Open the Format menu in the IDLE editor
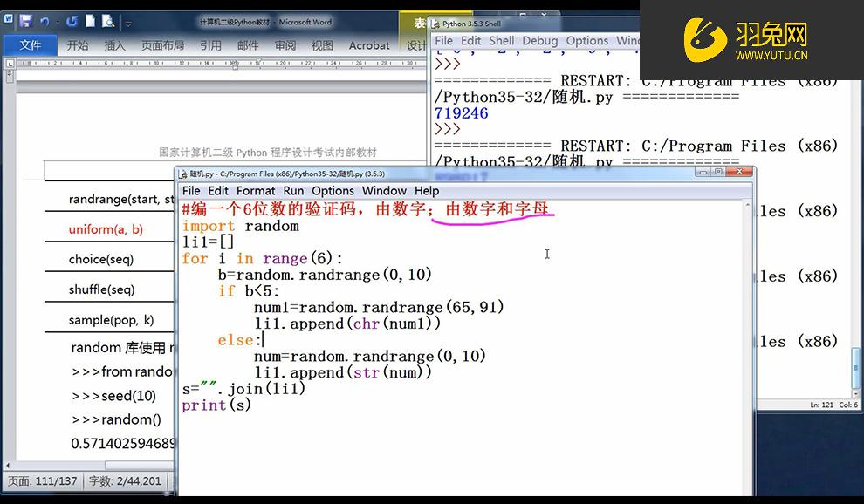 click(256, 190)
